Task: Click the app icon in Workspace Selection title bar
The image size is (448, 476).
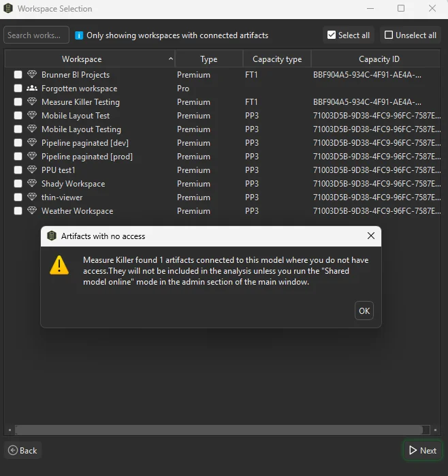Action: [x=8, y=8]
